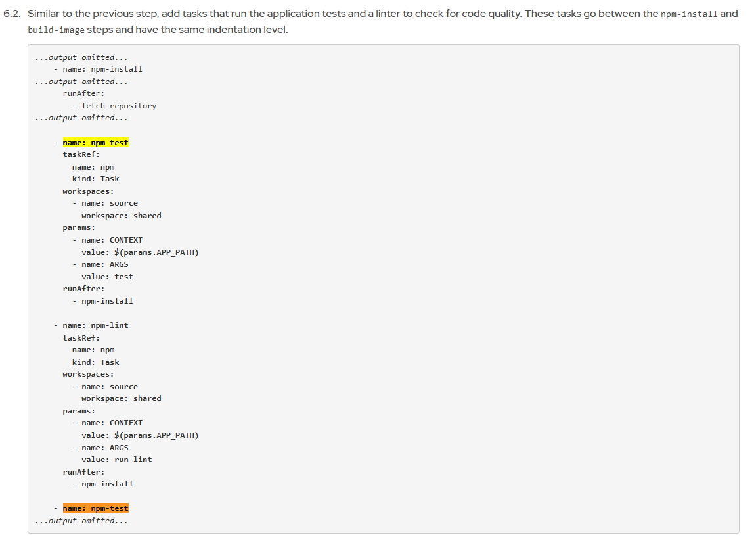Click inline code "build-image" in the instruction paragraph

56,30
